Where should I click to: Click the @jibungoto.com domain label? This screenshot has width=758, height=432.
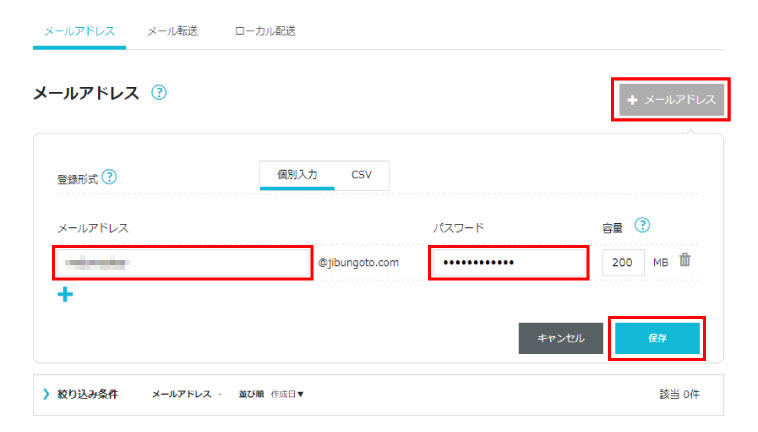(359, 263)
